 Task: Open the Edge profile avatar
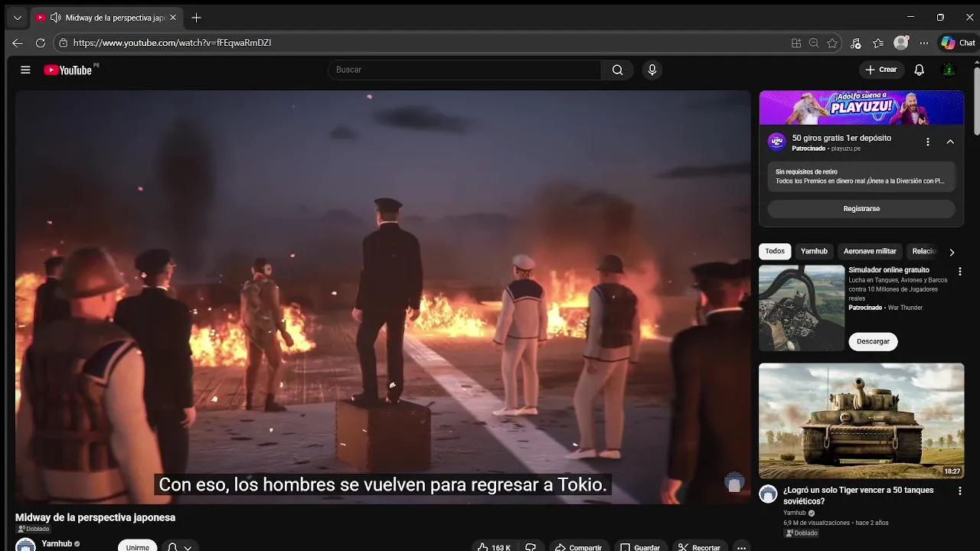tap(901, 43)
